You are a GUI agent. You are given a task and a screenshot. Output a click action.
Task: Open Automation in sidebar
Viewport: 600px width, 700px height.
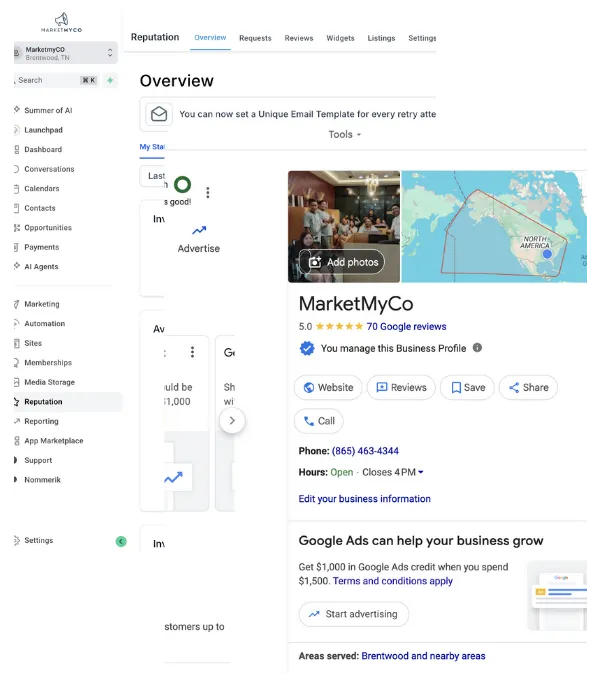[45, 324]
